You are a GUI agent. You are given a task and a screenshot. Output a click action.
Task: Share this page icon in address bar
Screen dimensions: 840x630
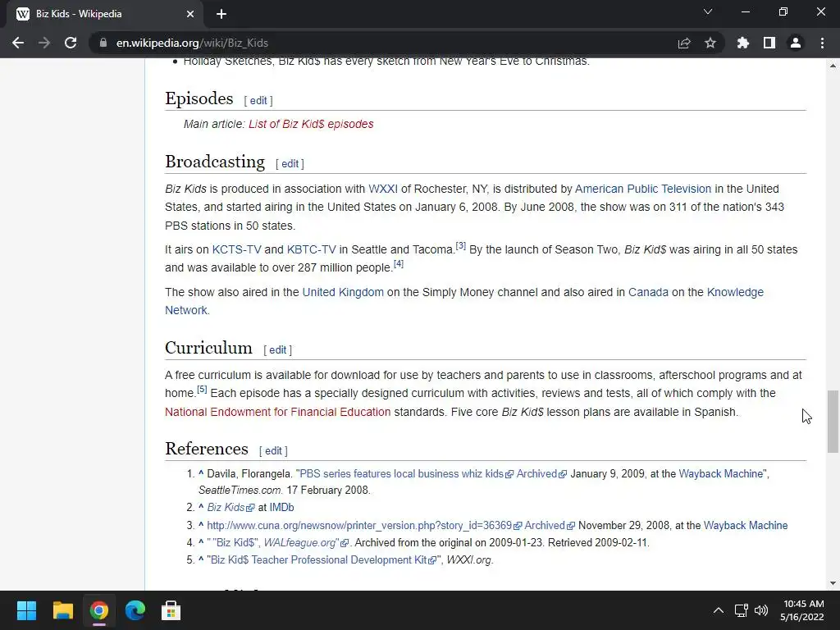[684, 43]
